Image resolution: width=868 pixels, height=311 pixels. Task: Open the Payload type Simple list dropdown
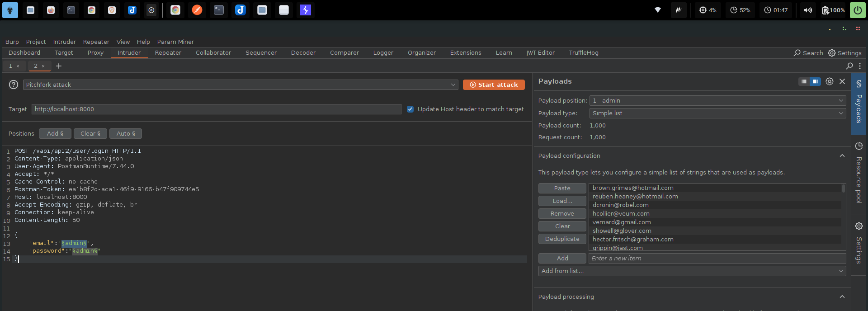(717, 113)
